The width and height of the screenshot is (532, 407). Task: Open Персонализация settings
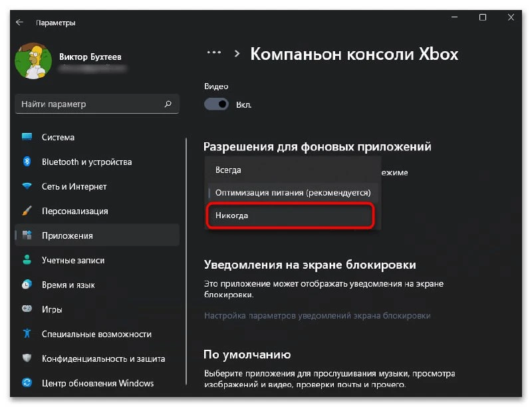click(x=97, y=211)
